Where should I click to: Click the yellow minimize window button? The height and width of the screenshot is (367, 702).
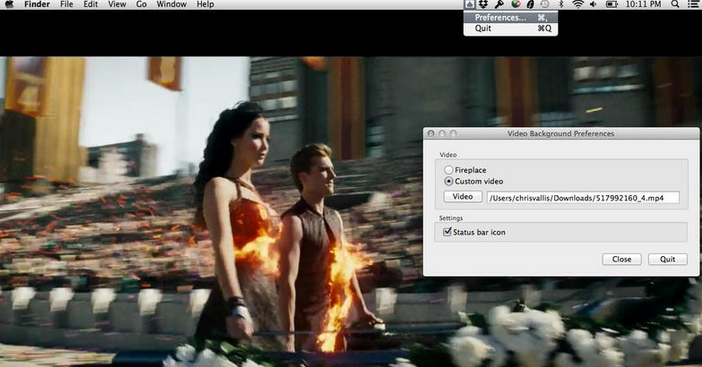[x=442, y=133]
